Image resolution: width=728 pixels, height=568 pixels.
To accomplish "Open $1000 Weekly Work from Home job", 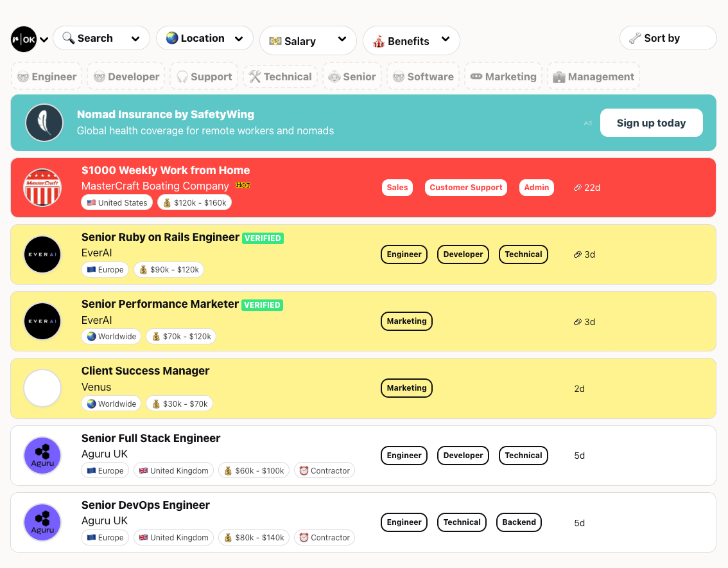I will point(165,170).
